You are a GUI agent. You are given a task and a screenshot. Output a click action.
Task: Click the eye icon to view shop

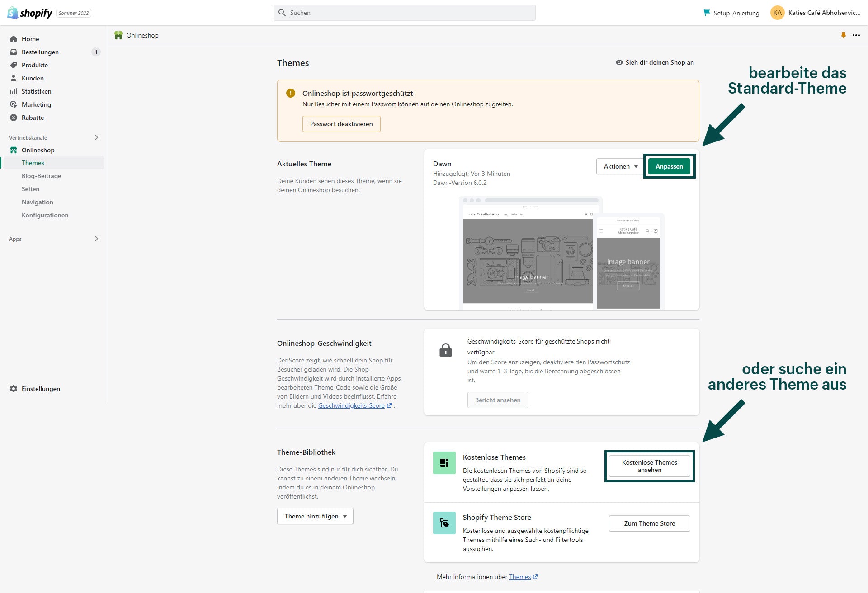coord(619,62)
